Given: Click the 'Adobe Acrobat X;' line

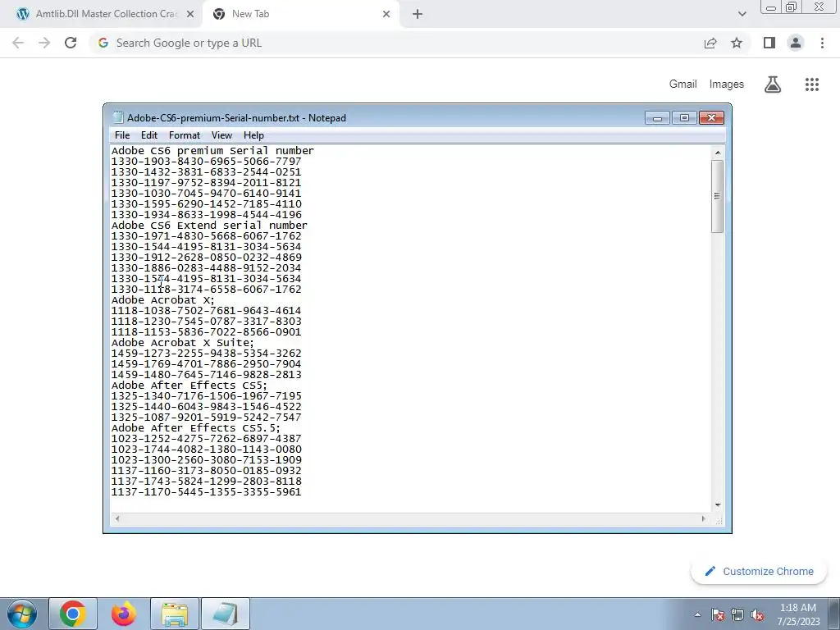Looking at the screenshot, I should (163, 300).
